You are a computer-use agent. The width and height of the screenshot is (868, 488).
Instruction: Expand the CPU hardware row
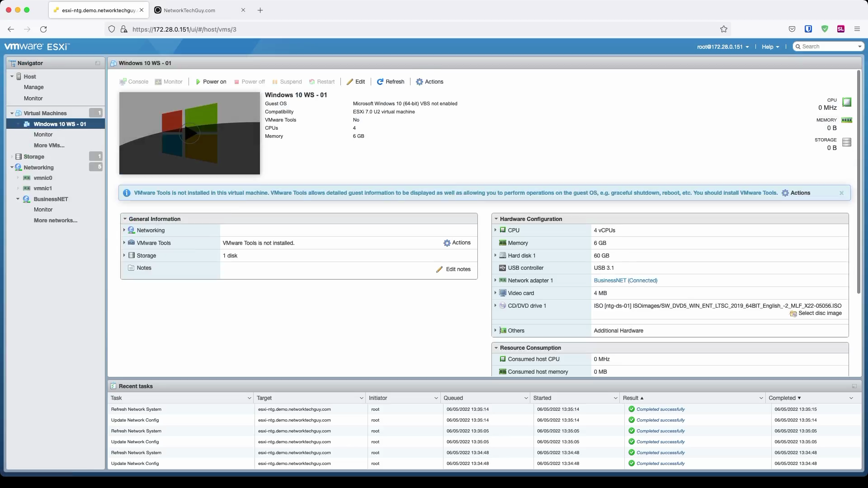tap(495, 230)
